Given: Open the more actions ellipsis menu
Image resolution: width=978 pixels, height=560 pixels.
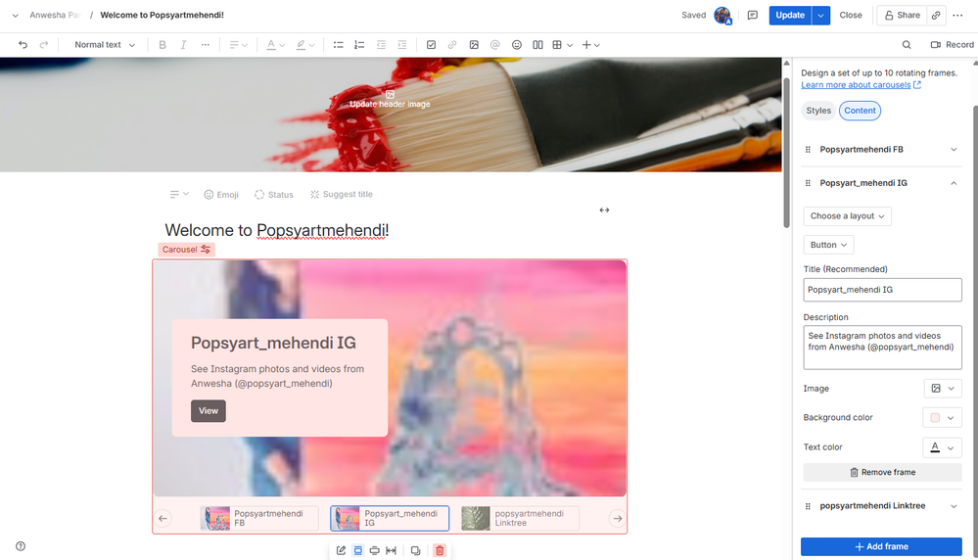Looking at the screenshot, I should coord(957,15).
